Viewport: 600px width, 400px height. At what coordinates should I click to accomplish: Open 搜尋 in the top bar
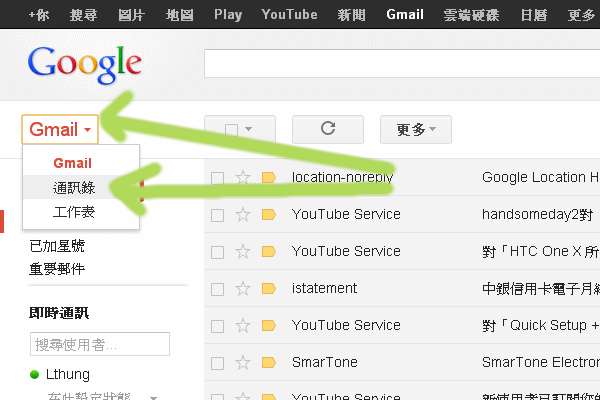(83, 15)
